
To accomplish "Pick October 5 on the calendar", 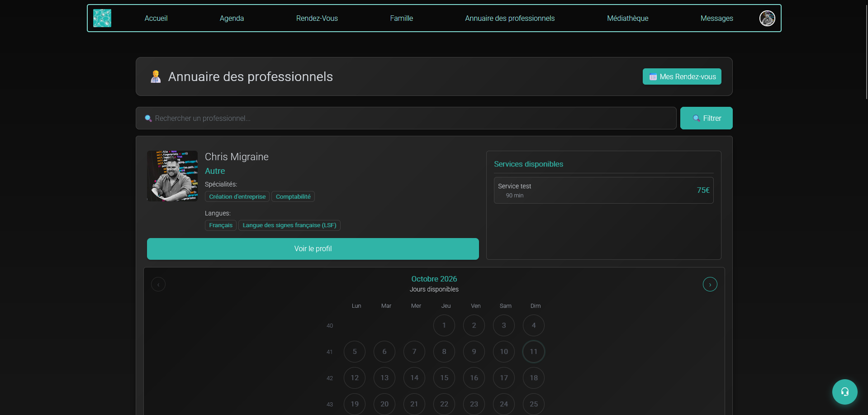I will click(x=355, y=352).
